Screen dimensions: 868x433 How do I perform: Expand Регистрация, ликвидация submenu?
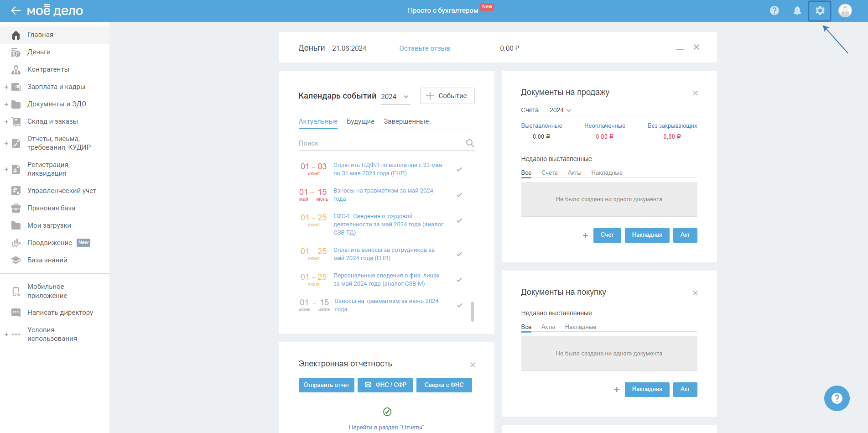[x=6, y=169]
